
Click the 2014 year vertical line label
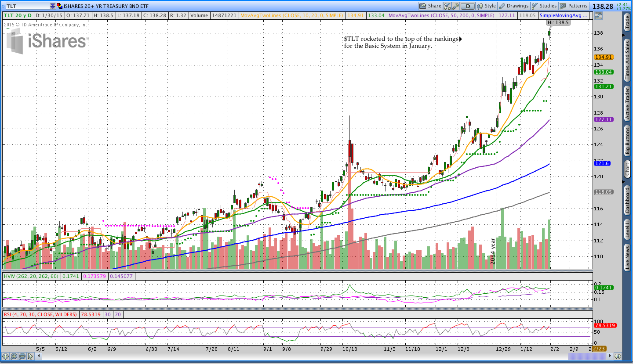(493, 251)
